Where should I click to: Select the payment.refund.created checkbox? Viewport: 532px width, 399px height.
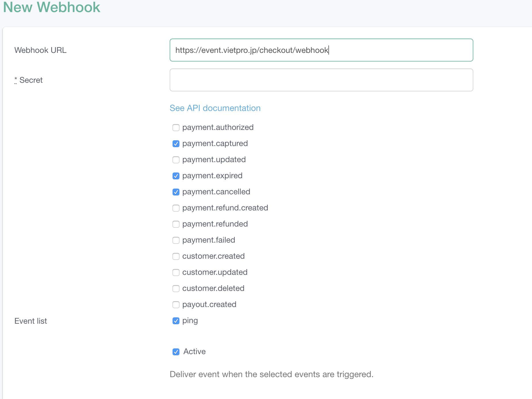point(176,208)
